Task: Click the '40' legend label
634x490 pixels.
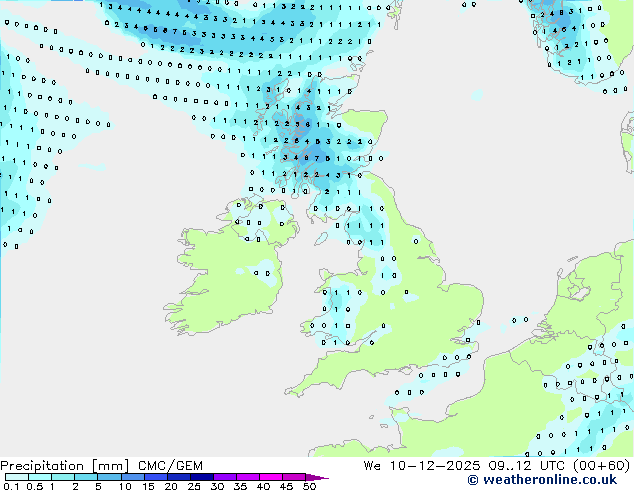Action: (263, 486)
